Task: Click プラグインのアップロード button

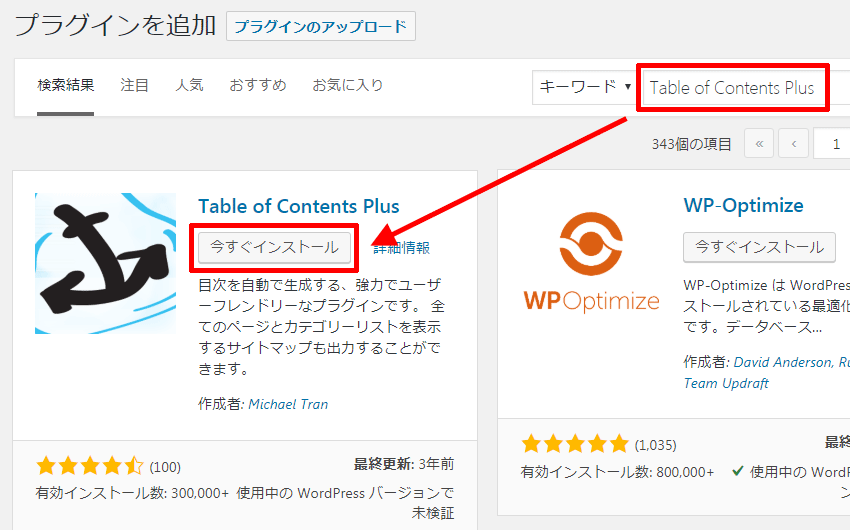Action: coord(321,26)
